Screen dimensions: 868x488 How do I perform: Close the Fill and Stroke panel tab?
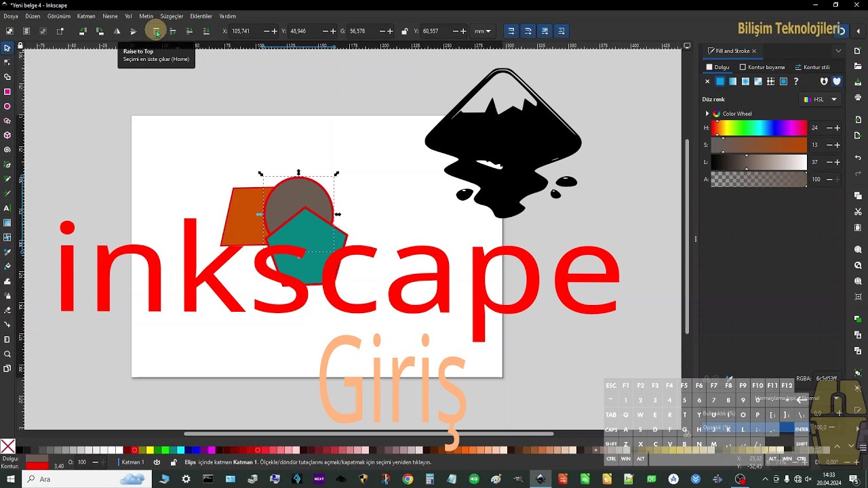[753, 51]
